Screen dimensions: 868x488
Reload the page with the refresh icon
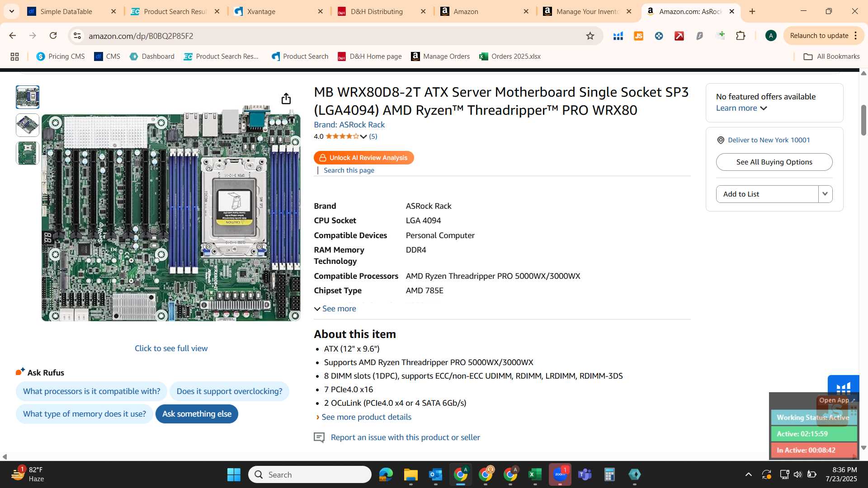[x=53, y=36]
